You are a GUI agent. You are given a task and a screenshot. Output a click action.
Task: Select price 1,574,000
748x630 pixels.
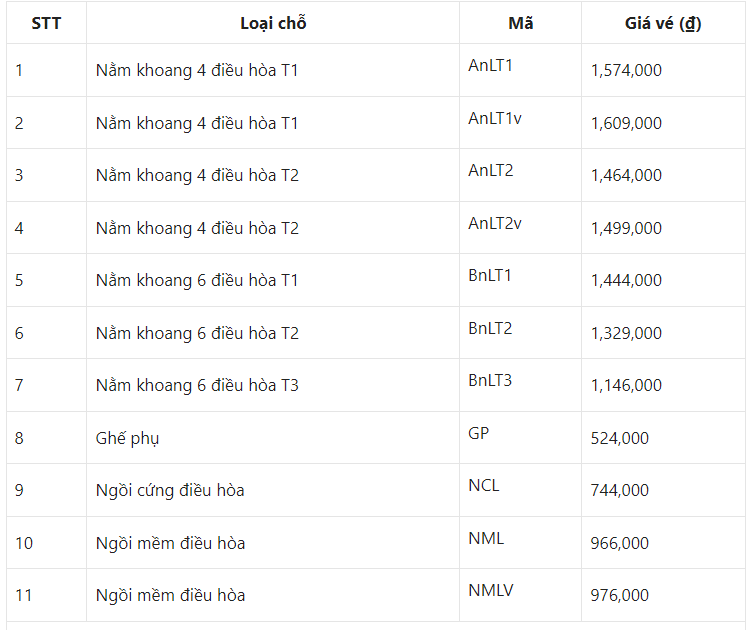[x=626, y=70]
